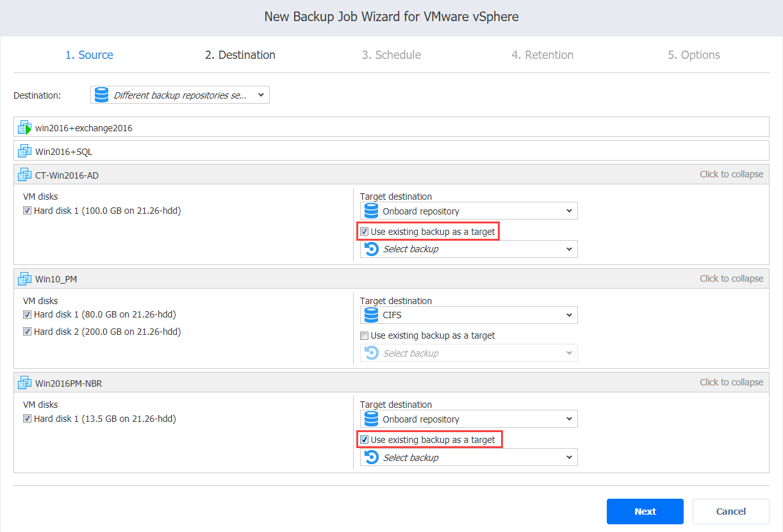Open Select backup dropdown under Win10_PM
Viewport: 783px width, 532px height.
[x=468, y=353]
